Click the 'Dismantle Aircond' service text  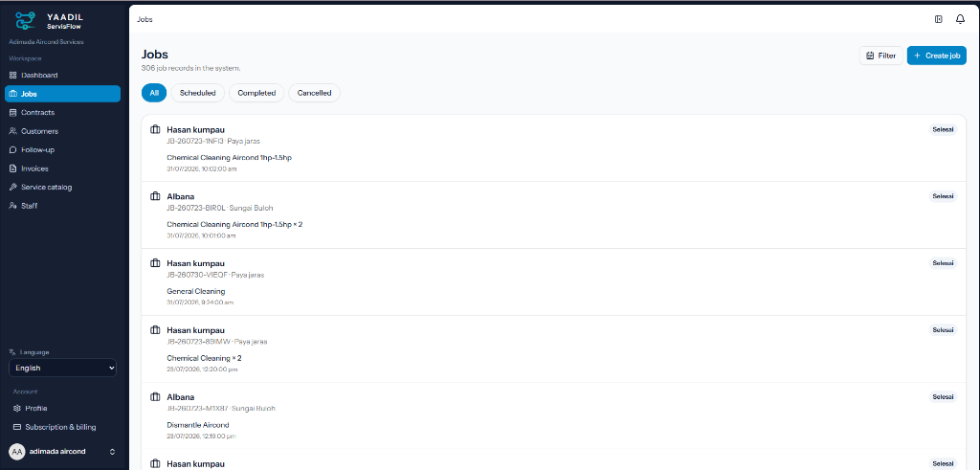click(x=198, y=425)
